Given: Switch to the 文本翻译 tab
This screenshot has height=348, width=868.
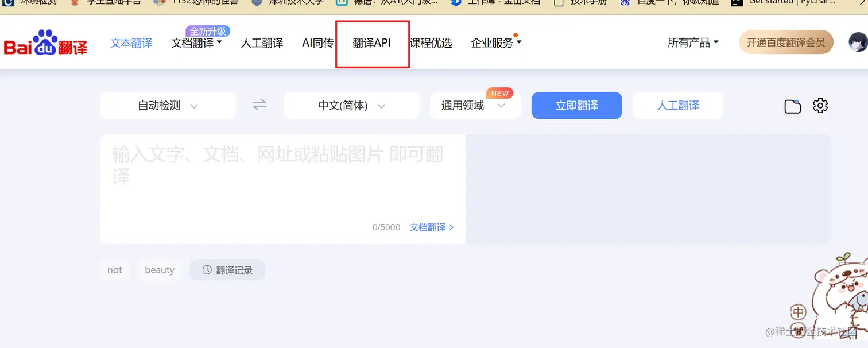Looking at the screenshot, I should point(131,42).
